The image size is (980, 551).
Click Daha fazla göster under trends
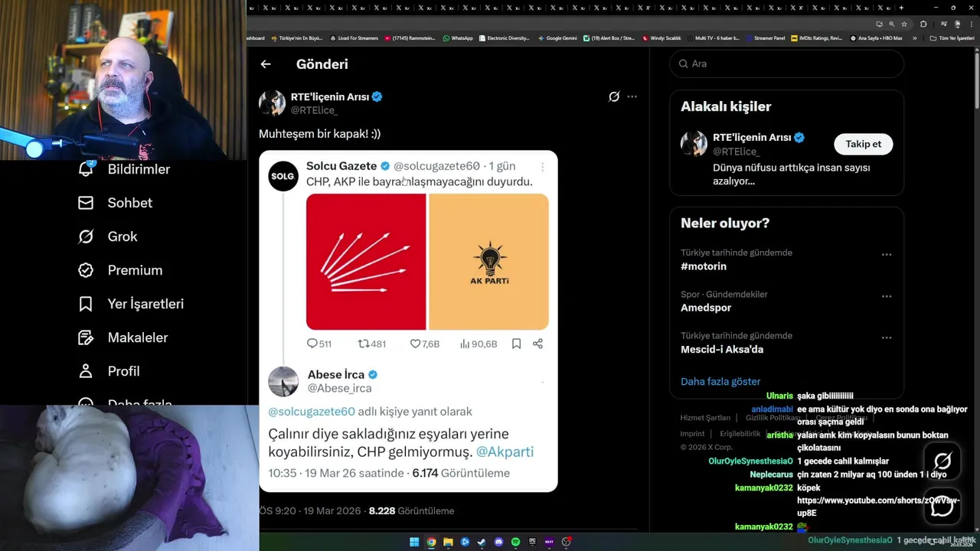click(720, 381)
